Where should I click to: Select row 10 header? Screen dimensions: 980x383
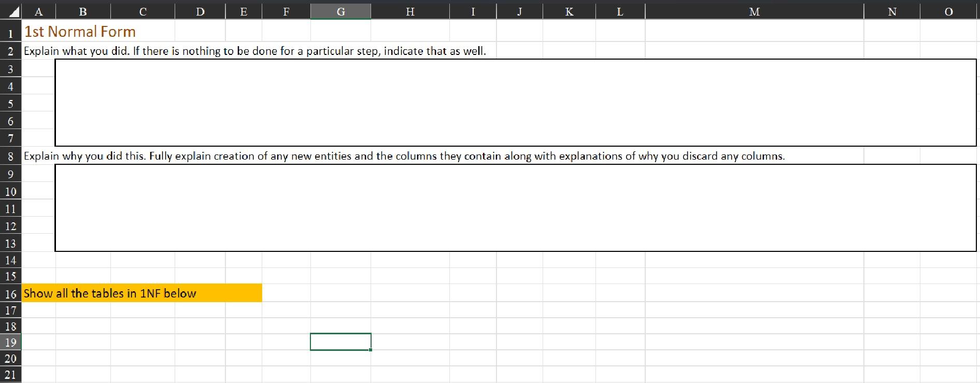(x=10, y=191)
